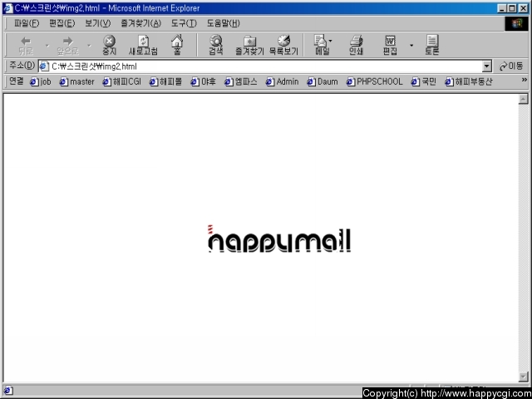Open the 즐겨찾기(A) menu
The image size is (532, 399).
pyautogui.click(x=140, y=23)
